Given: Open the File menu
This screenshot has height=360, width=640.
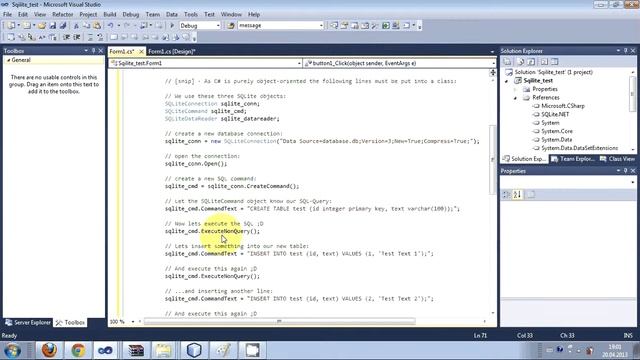Looking at the screenshot, I should tap(7, 14).
